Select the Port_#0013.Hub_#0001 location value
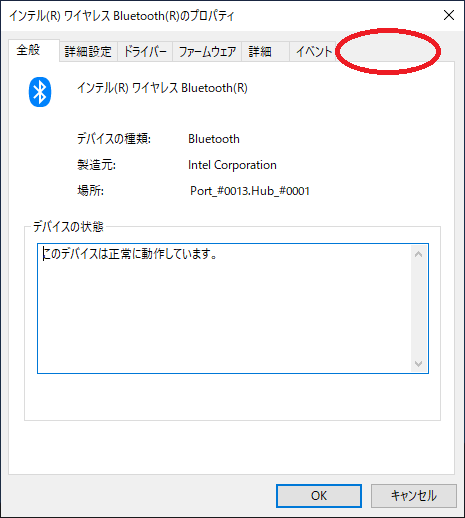Image resolution: width=465 pixels, height=518 pixels. tap(250, 191)
